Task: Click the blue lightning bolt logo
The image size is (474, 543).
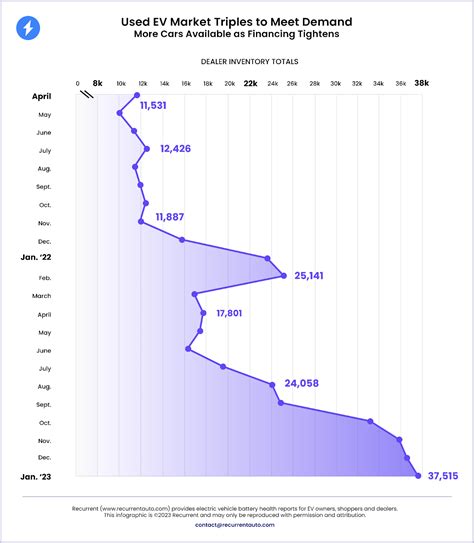Action: coord(28,28)
